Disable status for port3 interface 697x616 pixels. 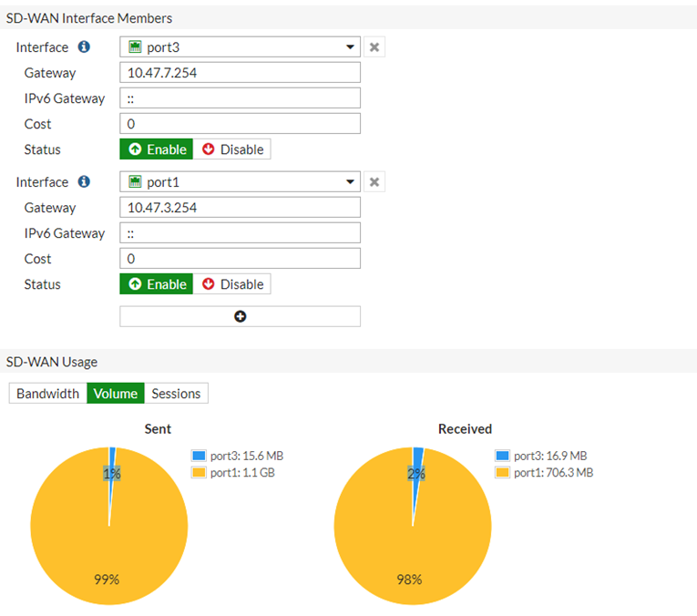[231, 149]
